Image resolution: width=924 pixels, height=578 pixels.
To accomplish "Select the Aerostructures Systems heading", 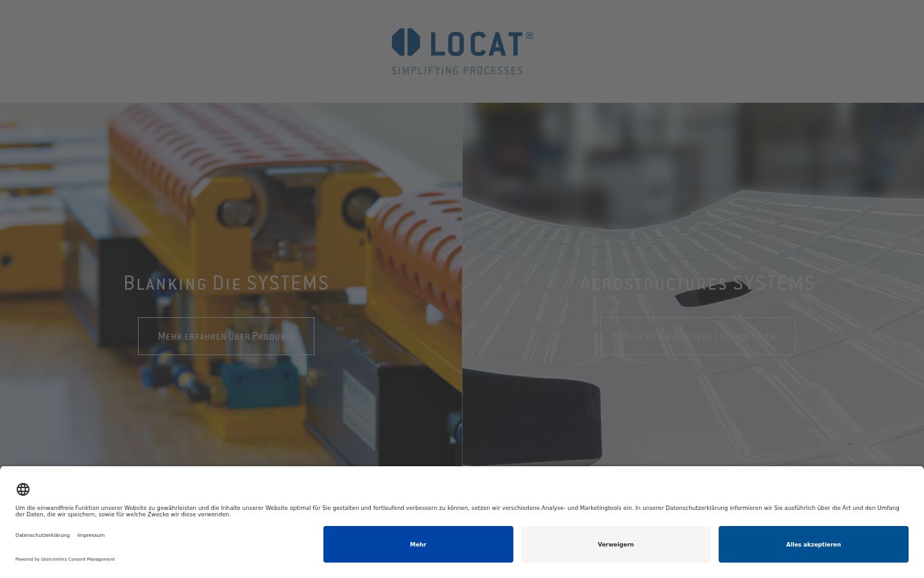I will [697, 283].
